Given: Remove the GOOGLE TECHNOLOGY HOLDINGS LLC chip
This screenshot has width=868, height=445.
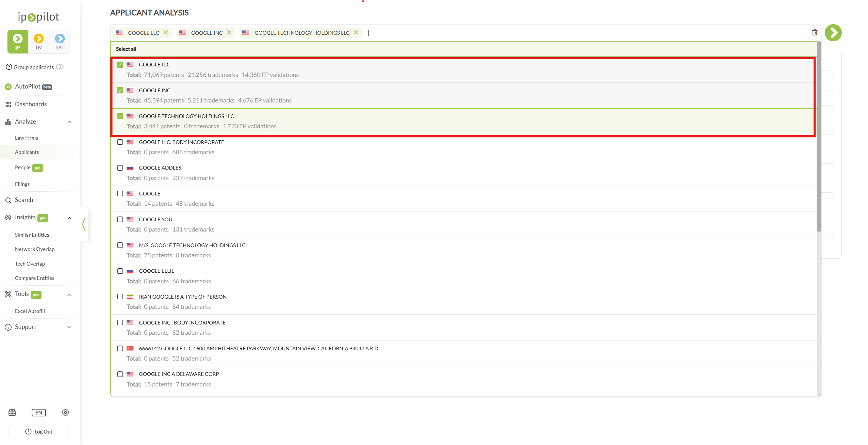Looking at the screenshot, I should (356, 32).
